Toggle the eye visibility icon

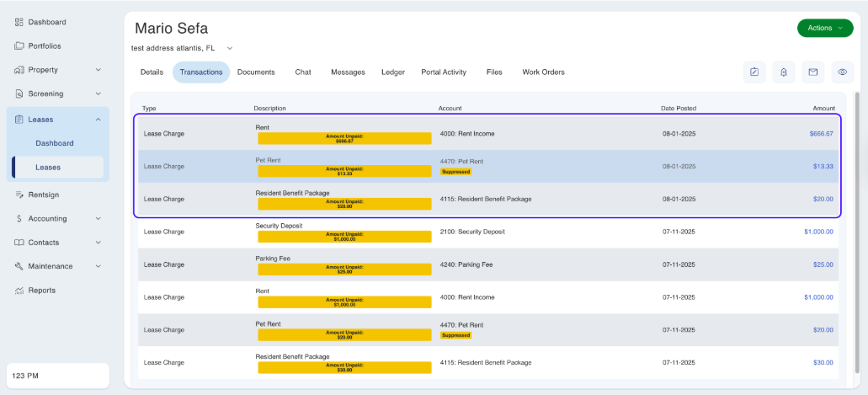[842, 72]
